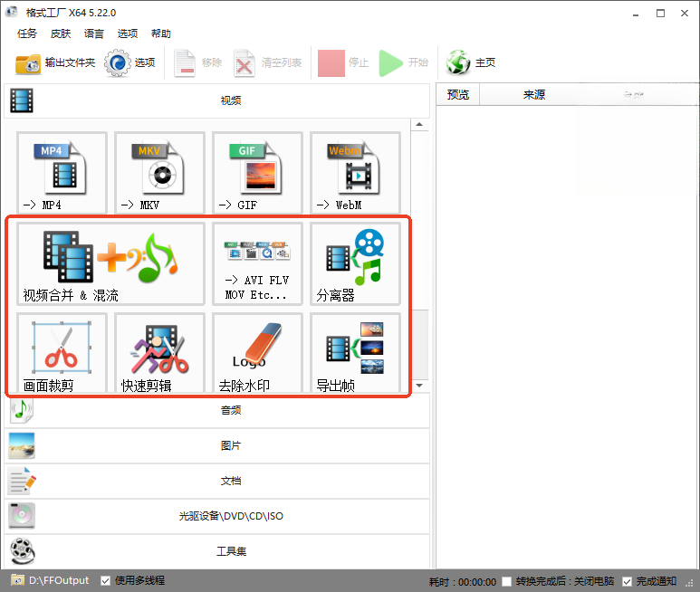Launch the 分离器 separator tool
The height and width of the screenshot is (592, 700).
tap(355, 263)
